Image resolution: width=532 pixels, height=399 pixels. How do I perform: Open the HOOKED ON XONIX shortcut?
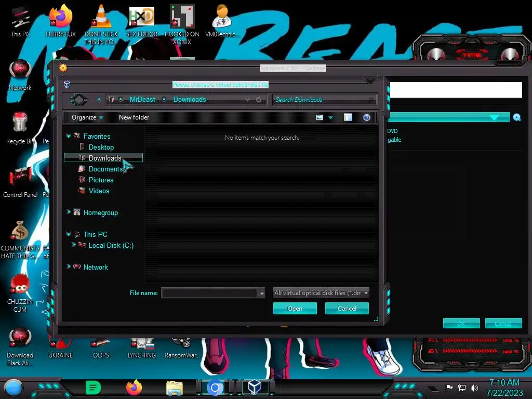click(x=182, y=24)
